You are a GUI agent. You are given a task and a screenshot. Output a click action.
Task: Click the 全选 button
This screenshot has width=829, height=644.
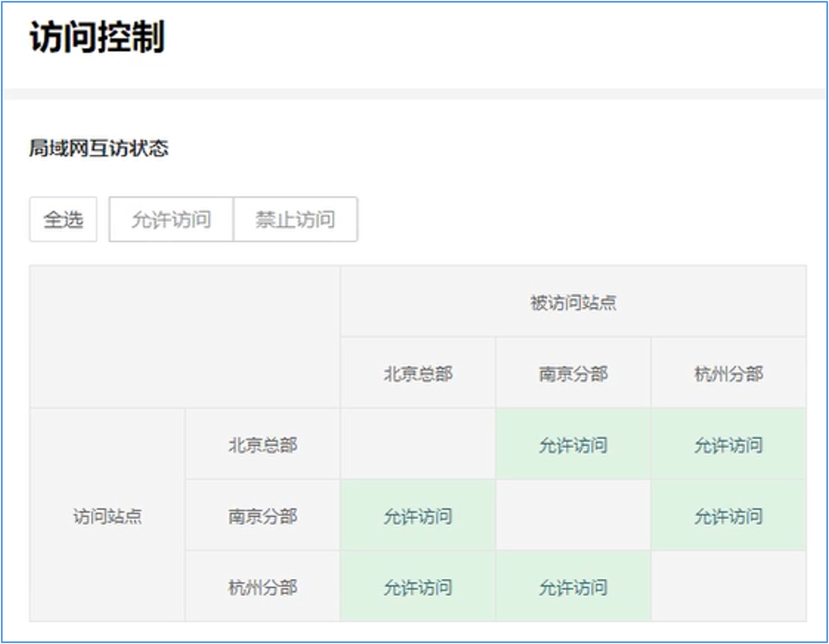point(63,219)
